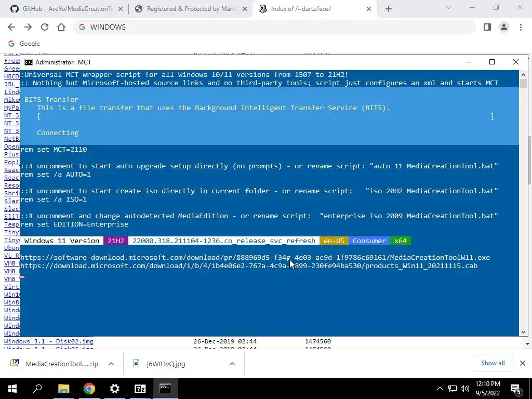Go back using the browser back arrow
Screen dimensions: 532x399
(11, 27)
